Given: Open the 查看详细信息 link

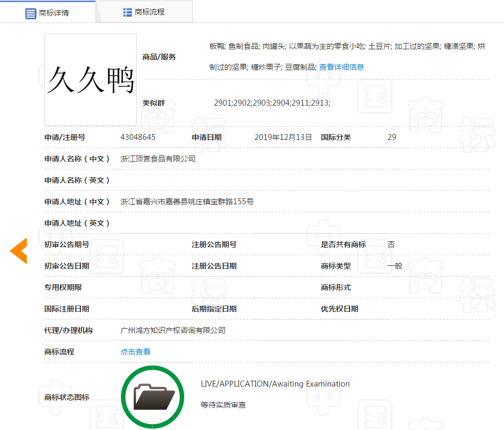Looking at the screenshot, I should click(342, 66).
